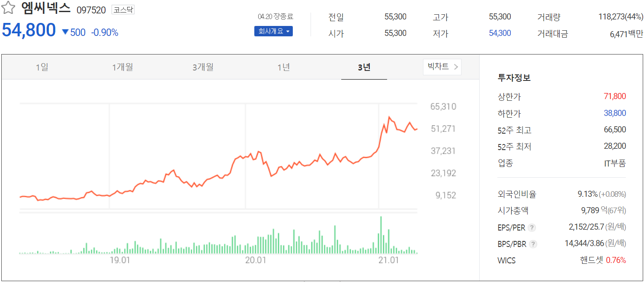Click the BPS/PBR help question icon

(533, 244)
